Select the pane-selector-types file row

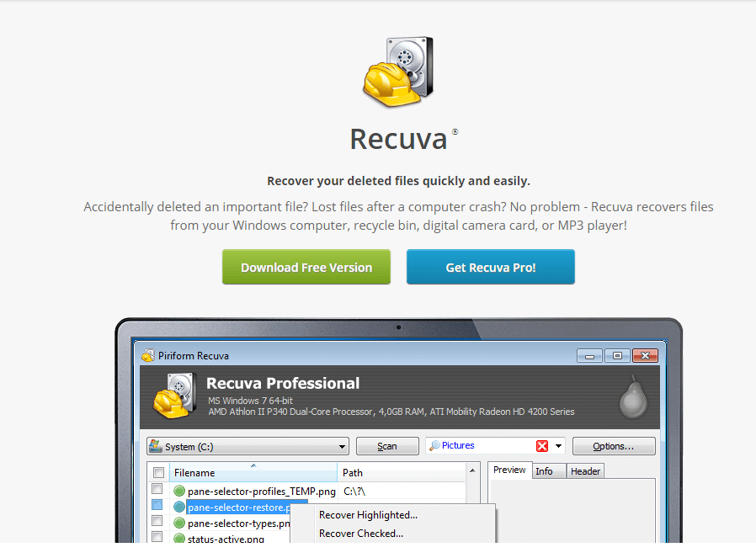[238, 523]
